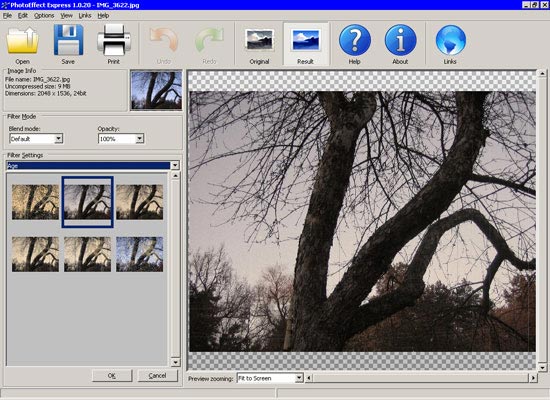Select the highlighted second Age preset thumbnail

tap(87, 202)
